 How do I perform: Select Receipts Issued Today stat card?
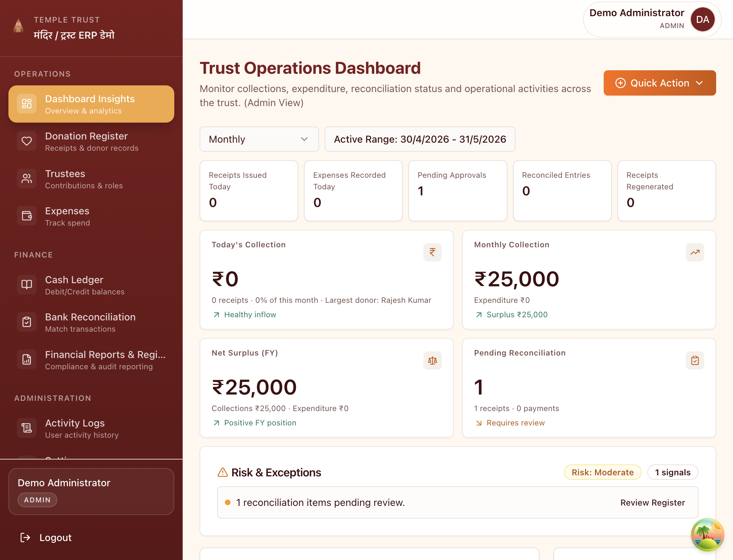(249, 191)
